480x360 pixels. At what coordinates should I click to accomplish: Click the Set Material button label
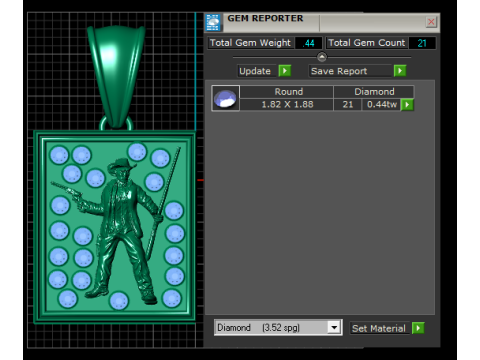[x=379, y=328]
